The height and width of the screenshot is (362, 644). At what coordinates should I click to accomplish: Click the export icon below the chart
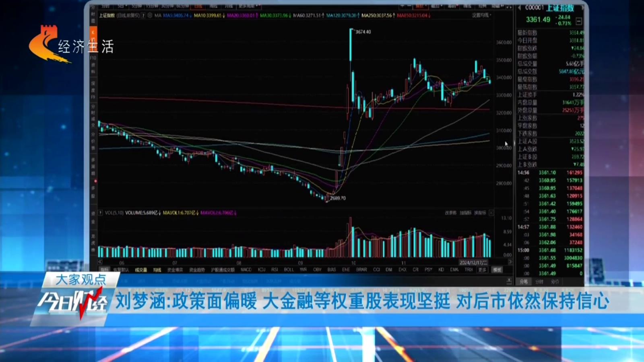(x=509, y=281)
